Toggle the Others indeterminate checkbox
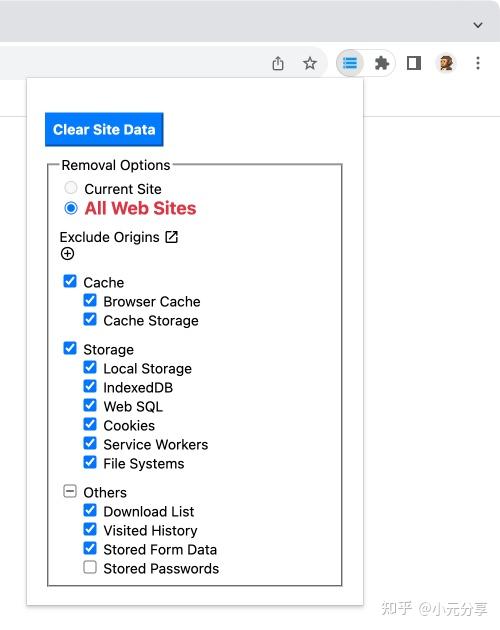Image resolution: width=500 pixels, height=630 pixels. [x=70, y=491]
